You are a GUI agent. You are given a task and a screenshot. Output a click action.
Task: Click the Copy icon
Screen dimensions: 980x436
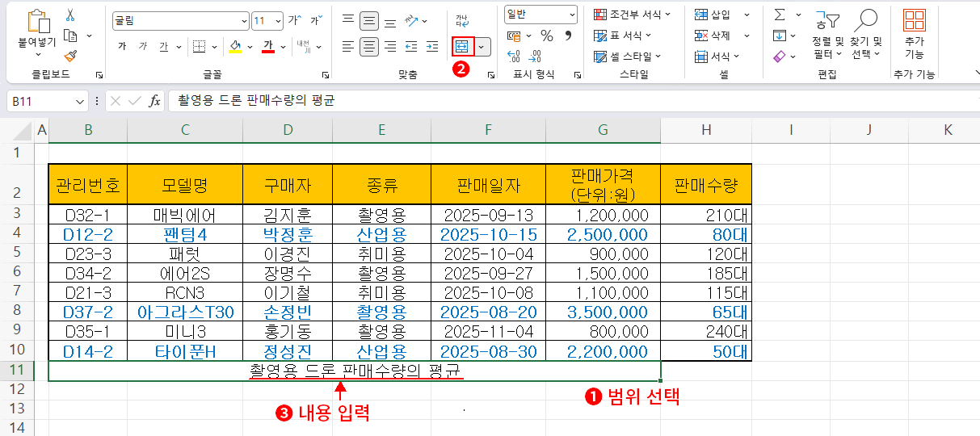point(70,36)
